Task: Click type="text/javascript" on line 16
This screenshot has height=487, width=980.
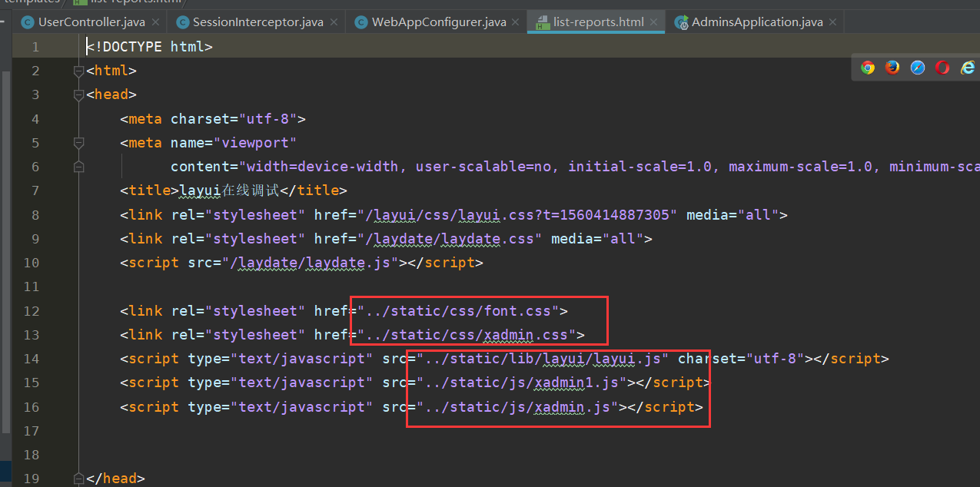Action: point(281,407)
